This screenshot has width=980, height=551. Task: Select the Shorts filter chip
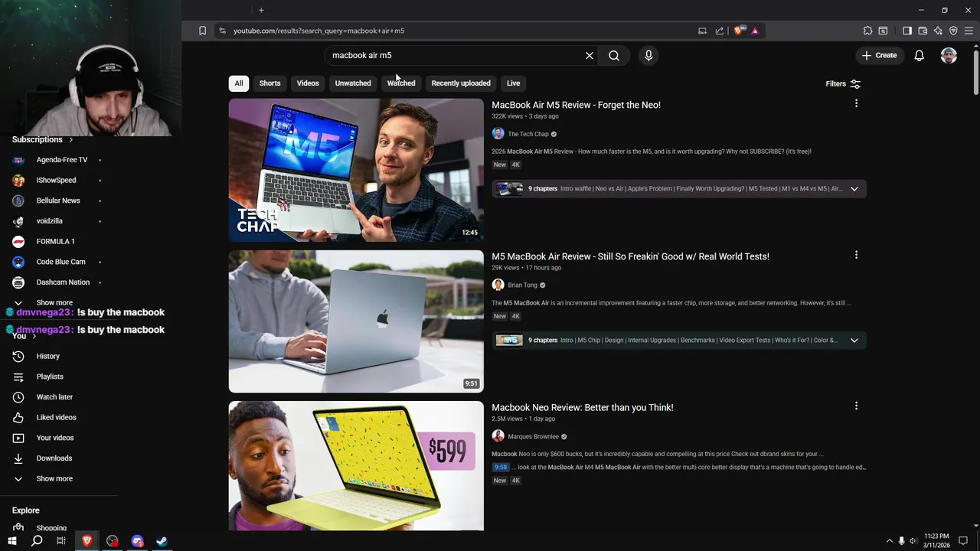[x=269, y=83]
